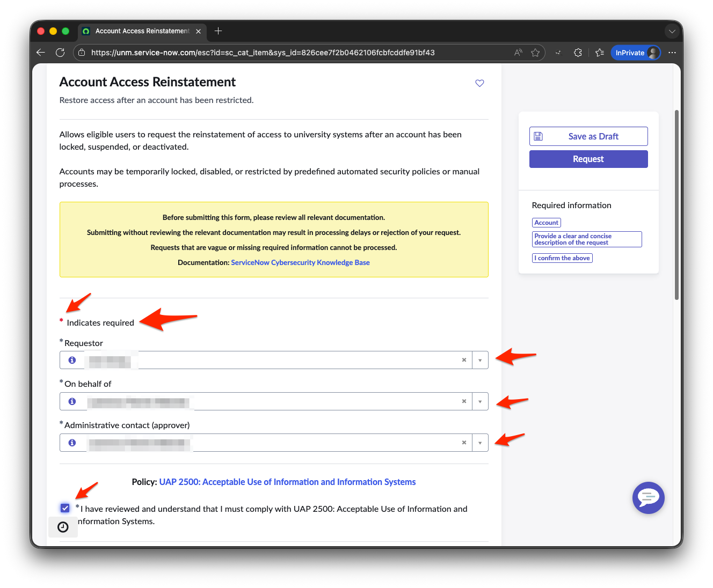
Task: Click the info icon beside the Requestor field
Action: 72,360
